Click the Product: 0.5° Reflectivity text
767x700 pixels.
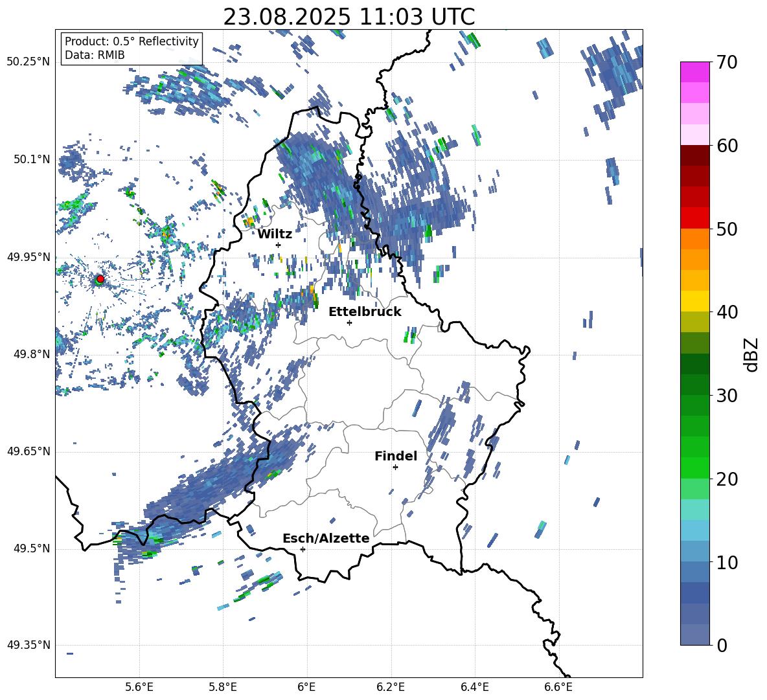[132, 41]
